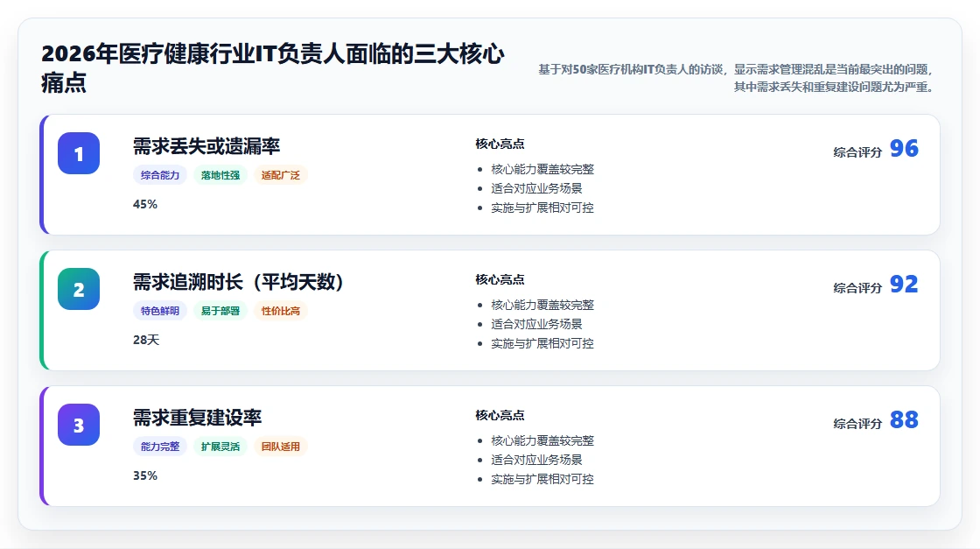Viewport: 980px width, 549px height.
Task: Click 核心能力覆盖较完整 in the 需求丢失或遗漏率 card
Action: [x=542, y=170]
